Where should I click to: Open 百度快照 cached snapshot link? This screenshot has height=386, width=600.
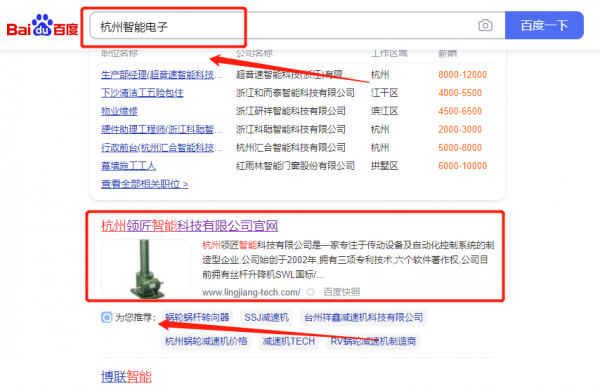[342, 292]
